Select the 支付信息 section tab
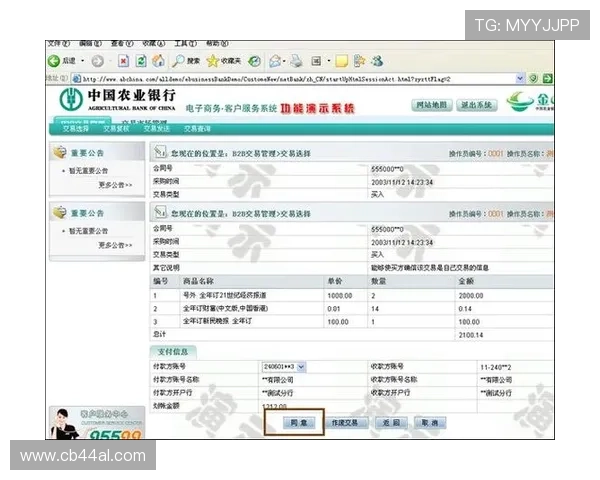This screenshot has height=480, width=600. [x=173, y=352]
